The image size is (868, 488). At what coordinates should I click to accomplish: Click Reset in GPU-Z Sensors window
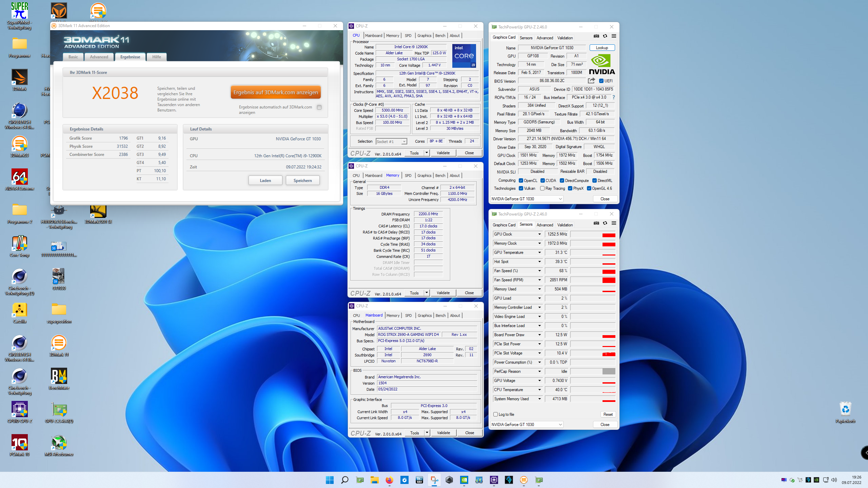608,414
